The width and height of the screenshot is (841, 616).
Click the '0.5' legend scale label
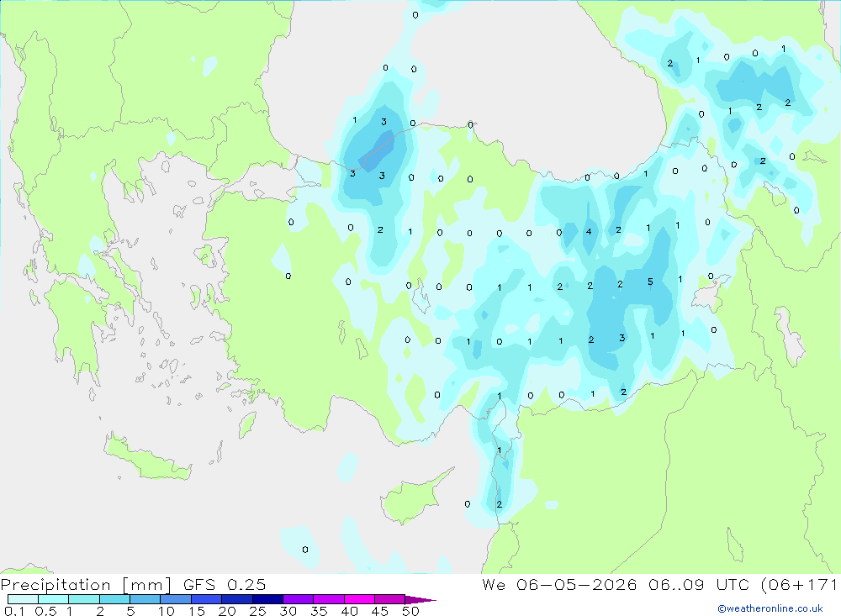click(x=45, y=611)
